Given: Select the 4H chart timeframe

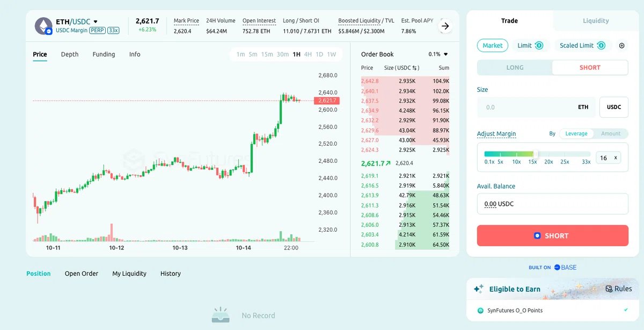Looking at the screenshot, I should (308, 54).
